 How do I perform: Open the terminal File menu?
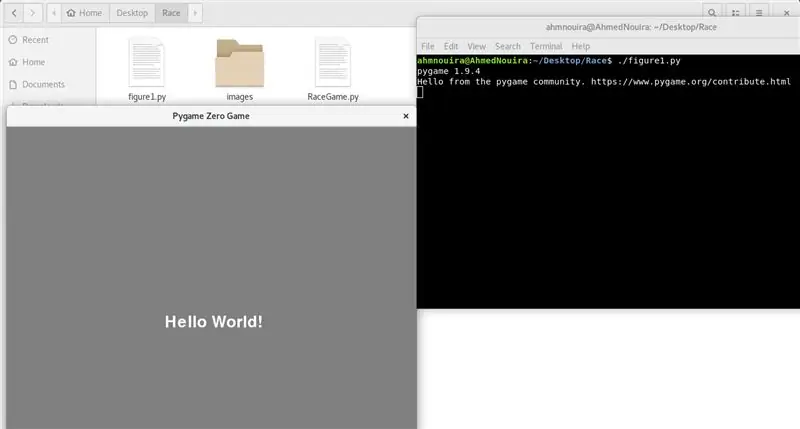click(x=428, y=46)
